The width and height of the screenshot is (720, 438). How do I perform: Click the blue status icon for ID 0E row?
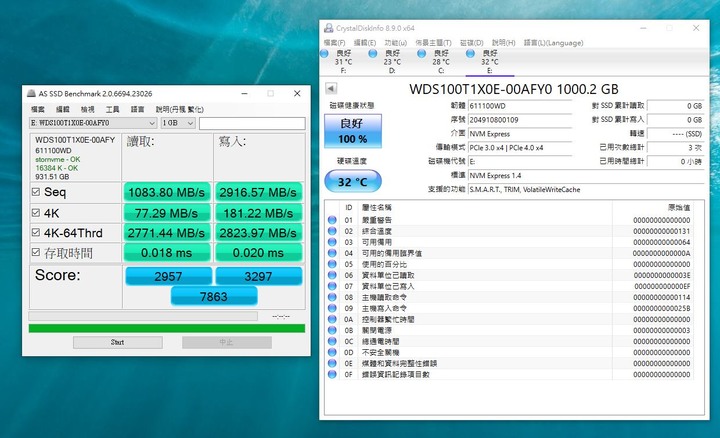pos(332,363)
